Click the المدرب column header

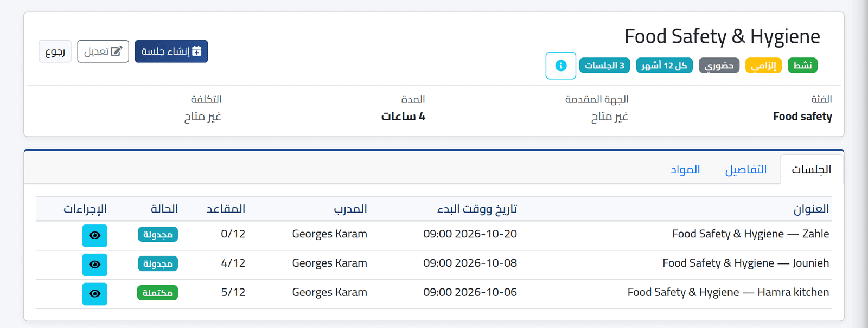click(350, 209)
